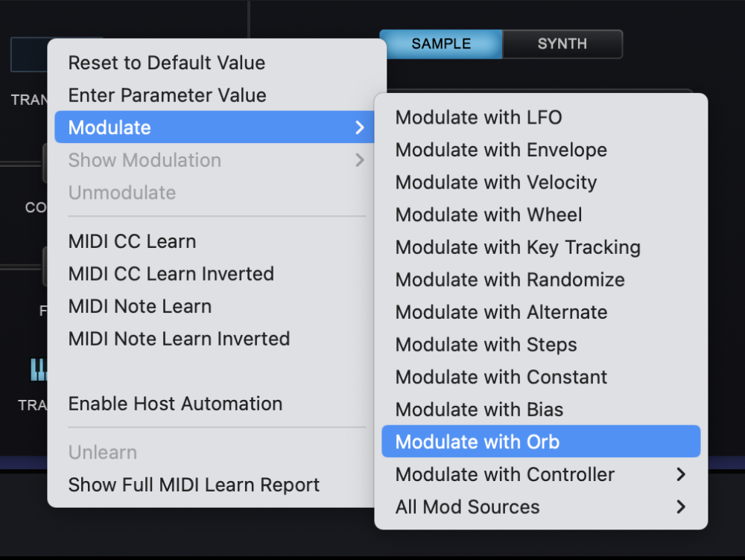Select Modulate with LFO
This screenshot has height=560, width=745.
pos(478,117)
